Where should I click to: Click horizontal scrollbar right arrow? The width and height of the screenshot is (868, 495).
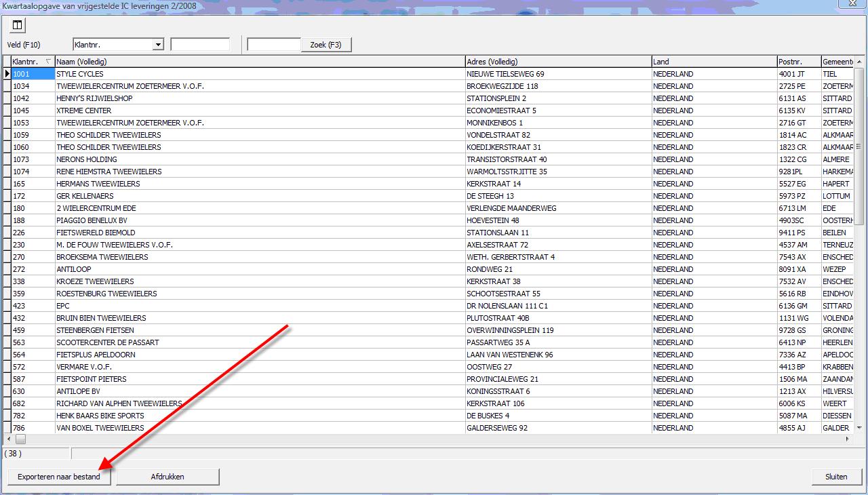848,439
